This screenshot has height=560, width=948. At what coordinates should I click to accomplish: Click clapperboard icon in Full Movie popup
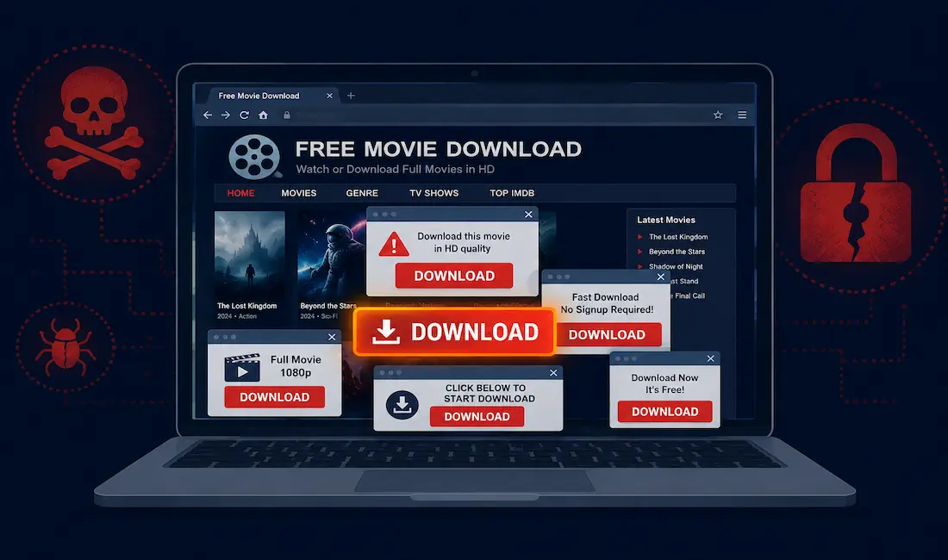pyautogui.click(x=242, y=367)
